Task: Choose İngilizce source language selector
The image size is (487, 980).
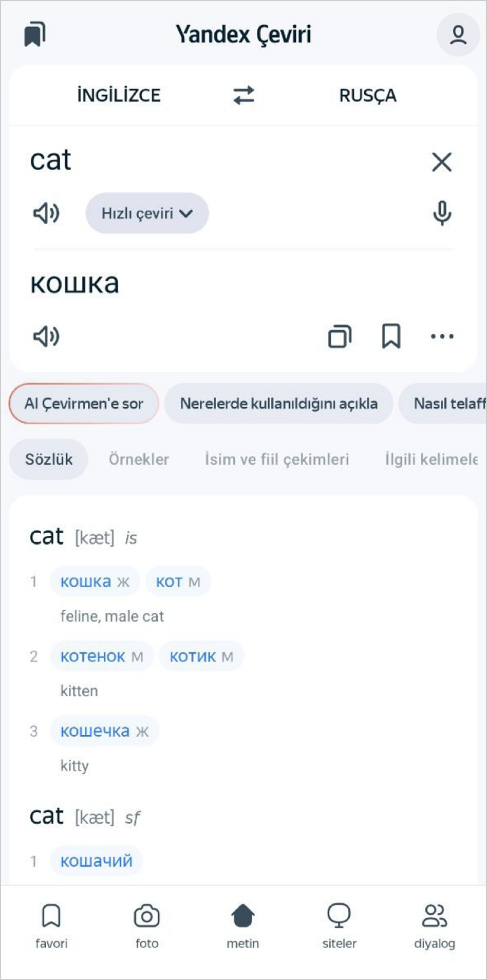Action: [x=119, y=95]
